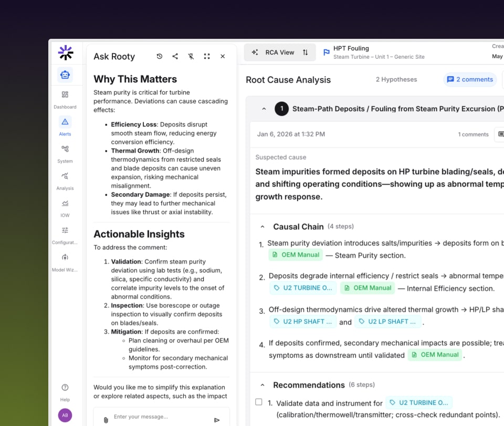This screenshot has height=426, width=504.
Task: Open the System sidebar item
Action: click(65, 154)
